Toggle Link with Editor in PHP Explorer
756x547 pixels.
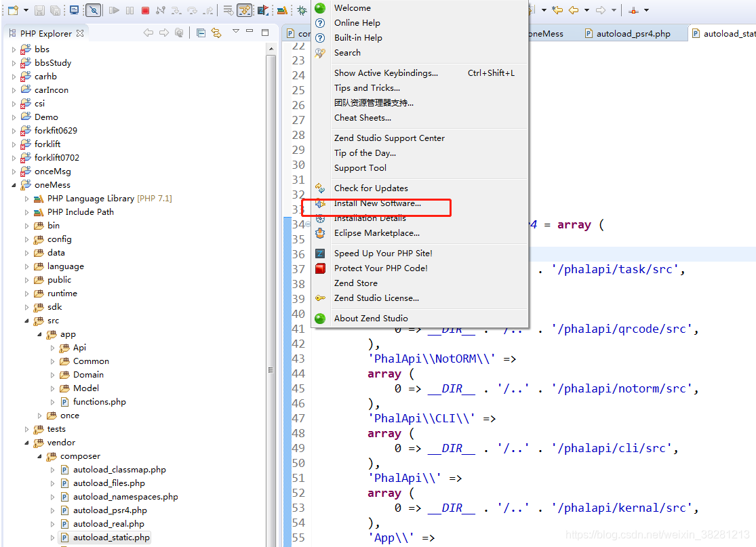tap(216, 33)
